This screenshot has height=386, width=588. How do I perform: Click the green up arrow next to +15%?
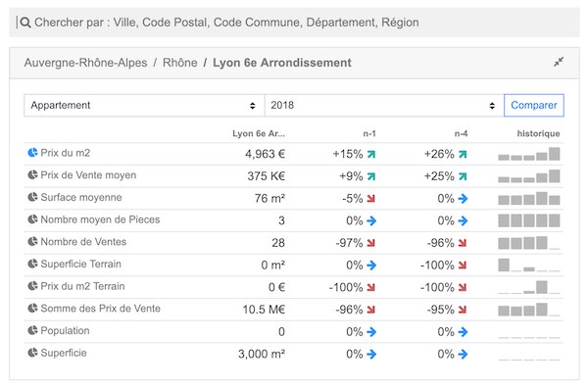(371, 154)
